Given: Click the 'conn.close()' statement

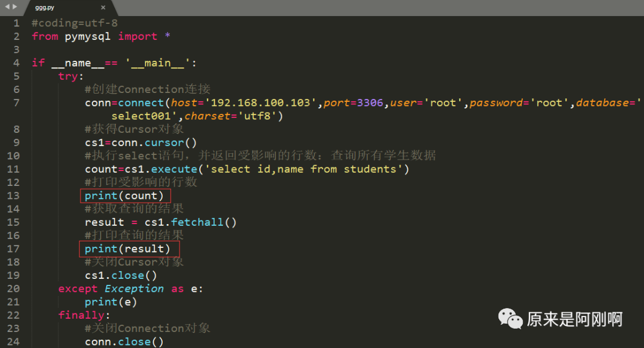Looking at the screenshot, I should [124, 342].
